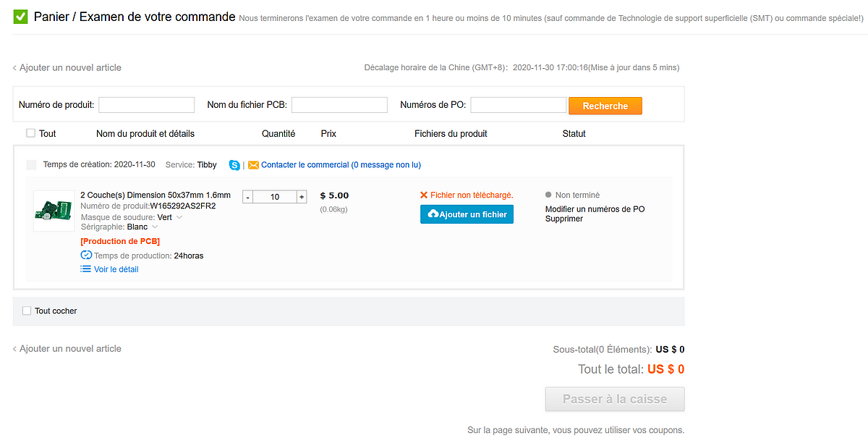Viewport: 868px width, 446px height.
Task: Click into the 'Nom du fichier PCB' field
Action: pos(339,105)
